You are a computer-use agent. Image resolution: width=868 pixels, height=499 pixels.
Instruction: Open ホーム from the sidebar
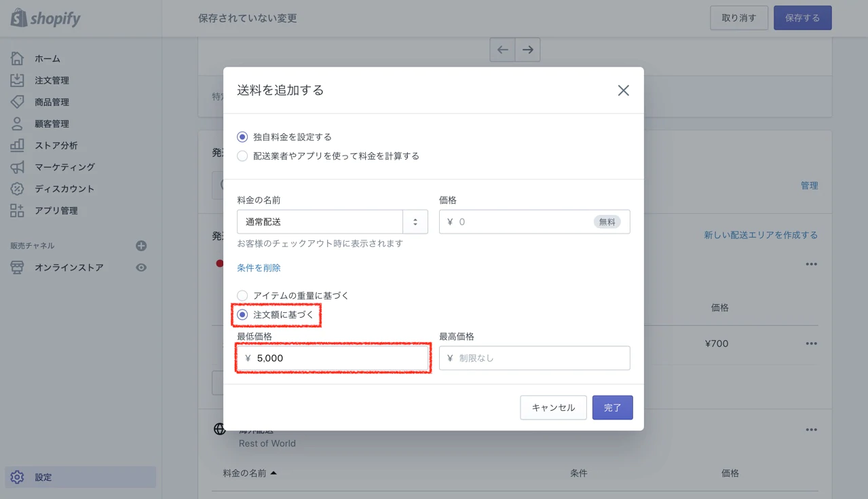tap(47, 58)
